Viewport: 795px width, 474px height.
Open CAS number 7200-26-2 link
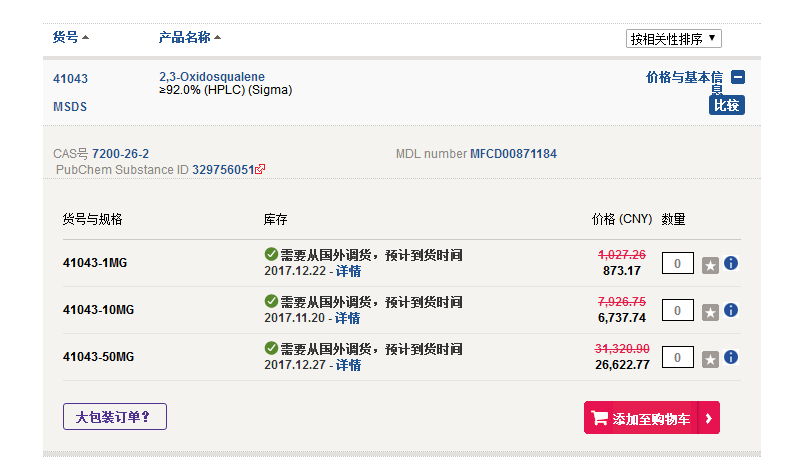(120, 154)
